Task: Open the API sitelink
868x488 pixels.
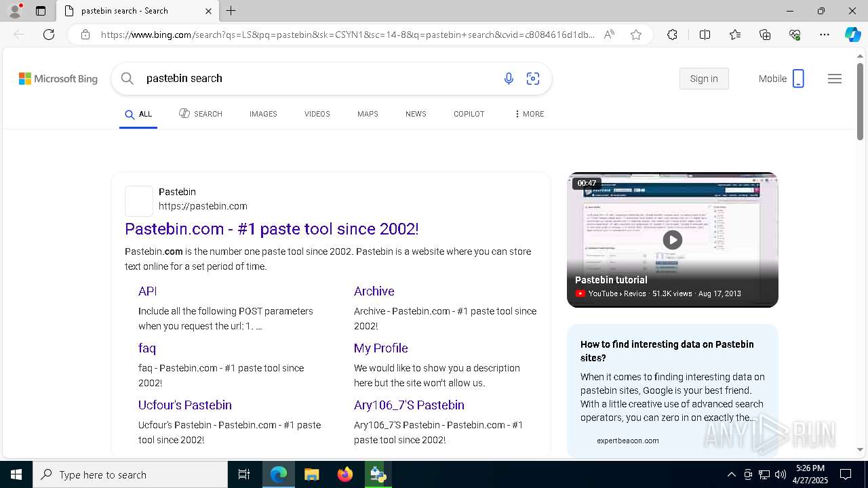Action: [147, 291]
